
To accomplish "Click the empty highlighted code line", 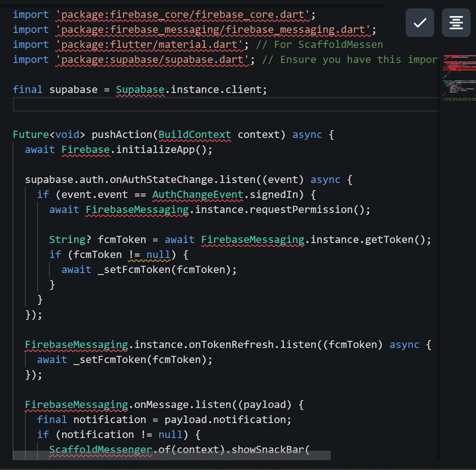I will (x=226, y=104).
